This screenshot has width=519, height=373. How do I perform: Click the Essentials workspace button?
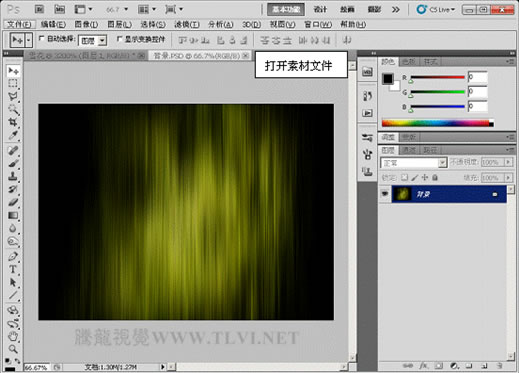click(x=286, y=10)
